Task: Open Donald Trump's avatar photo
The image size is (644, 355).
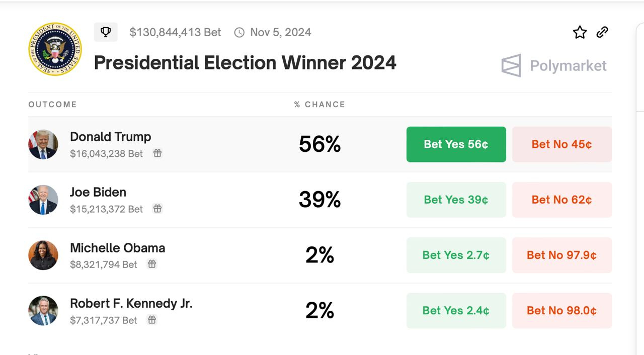Action: click(x=43, y=144)
